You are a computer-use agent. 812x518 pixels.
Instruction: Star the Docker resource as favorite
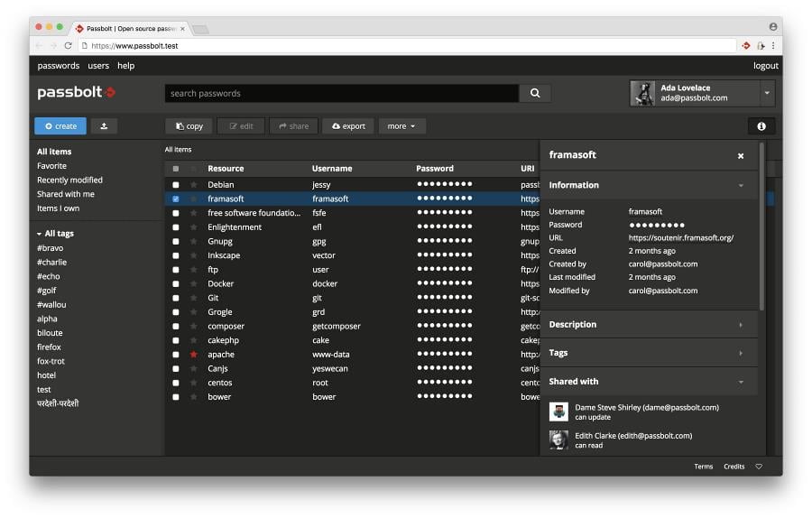click(194, 283)
